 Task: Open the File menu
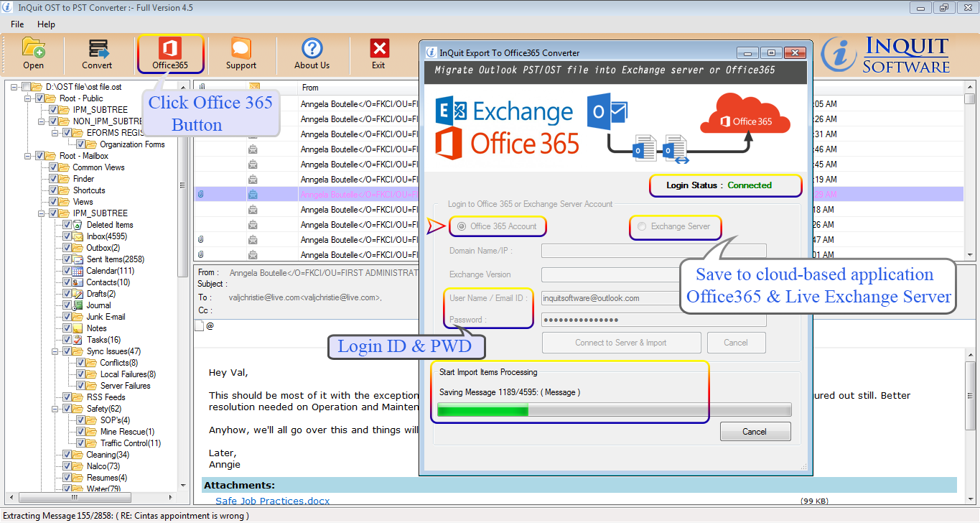[x=17, y=24]
